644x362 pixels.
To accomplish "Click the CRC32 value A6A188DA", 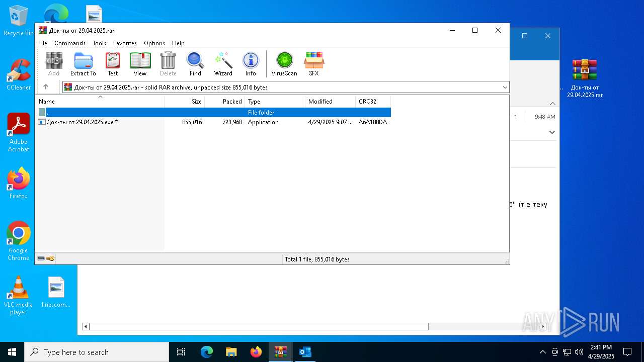I will [373, 122].
